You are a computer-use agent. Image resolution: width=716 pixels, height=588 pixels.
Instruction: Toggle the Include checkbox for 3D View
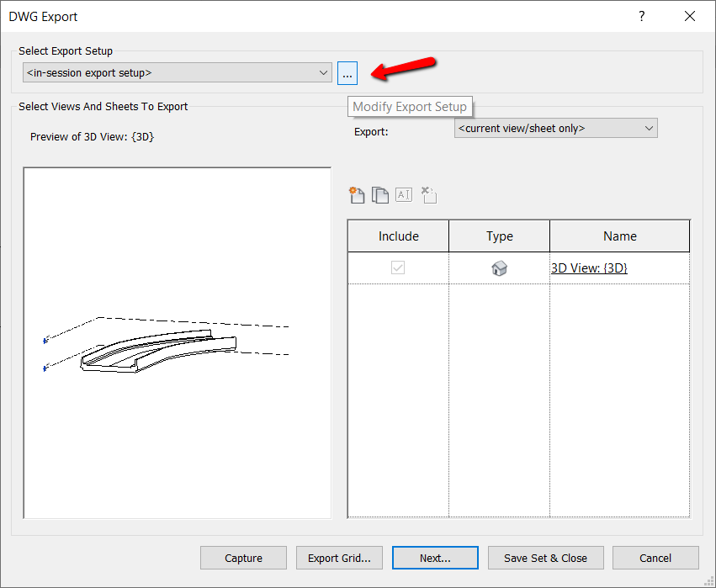[397, 268]
